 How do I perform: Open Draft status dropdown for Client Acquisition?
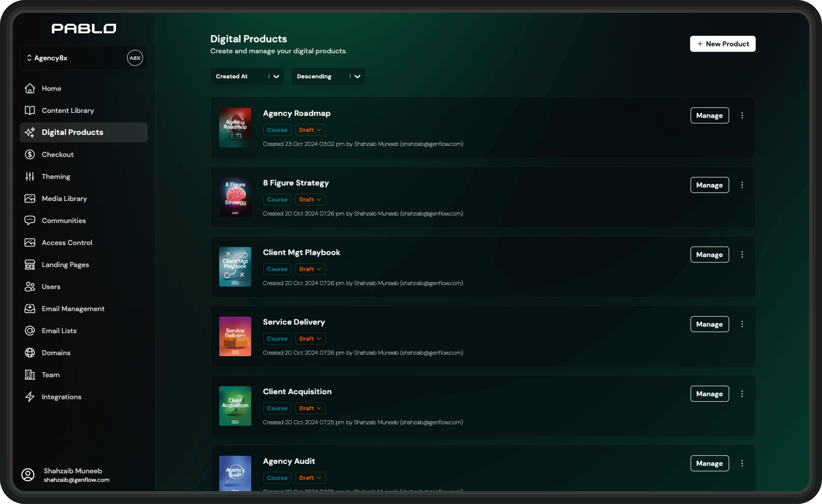pos(310,408)
